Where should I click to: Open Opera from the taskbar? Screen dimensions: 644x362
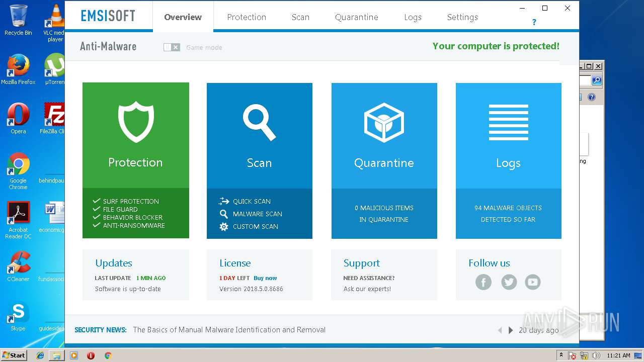coord(91,355)
